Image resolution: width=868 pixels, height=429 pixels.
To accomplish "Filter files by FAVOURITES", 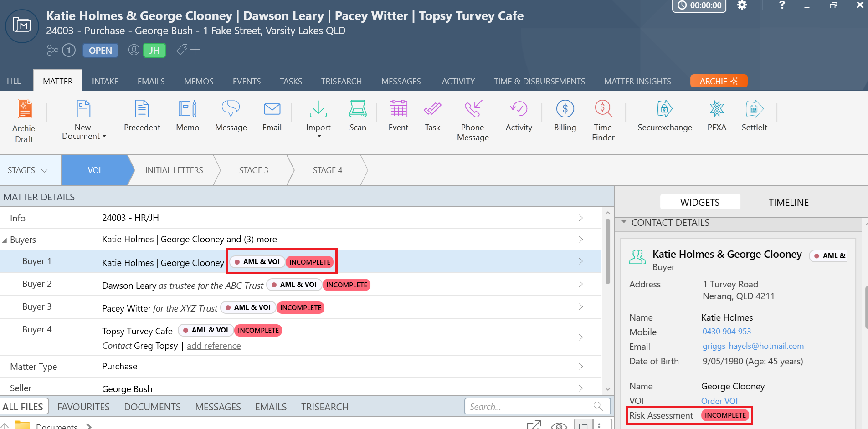I will point(83,407).
